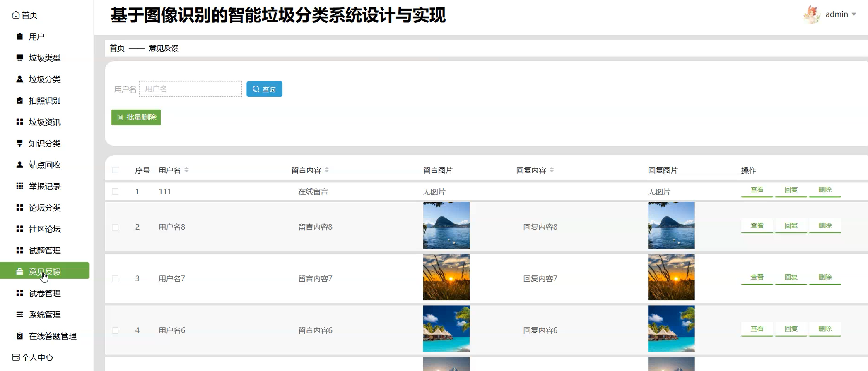The height and width of the screenshot is (371, 868).
Task: Click the 社区论坛 sidebar icon
Action: (19, 229)
